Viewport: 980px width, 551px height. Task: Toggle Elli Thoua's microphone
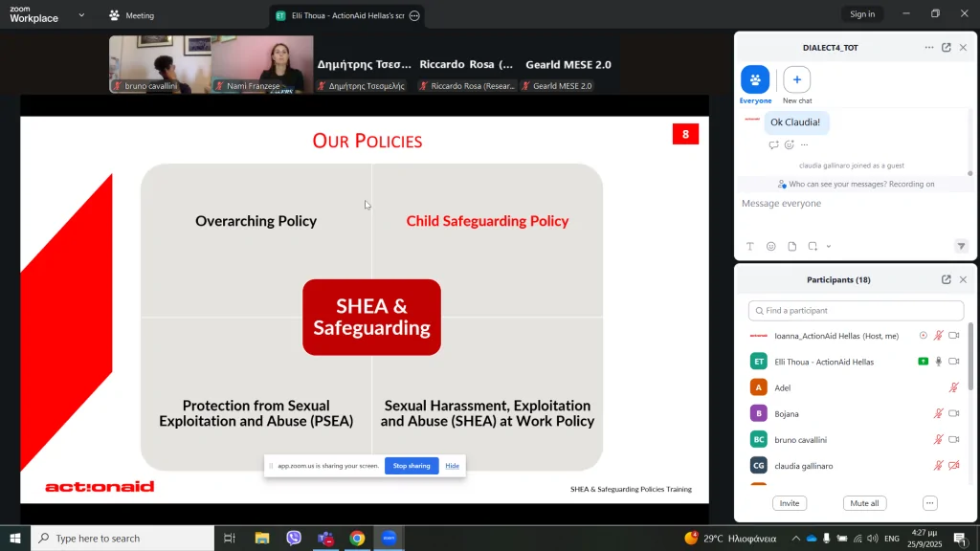[939, 362]
